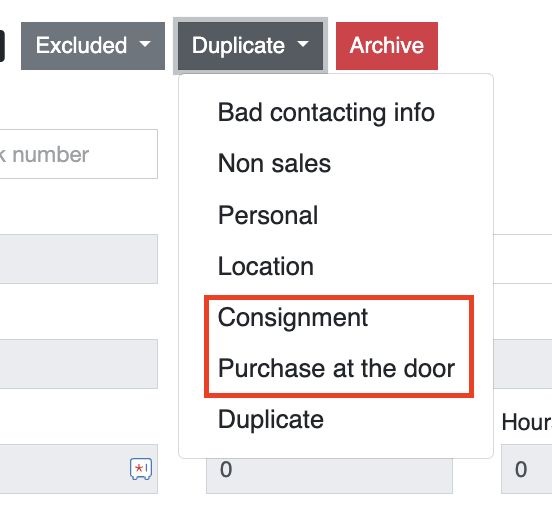552x510 pixels.
Task: Open the Excluded dropdown button
Action: (x=93, y=46)
